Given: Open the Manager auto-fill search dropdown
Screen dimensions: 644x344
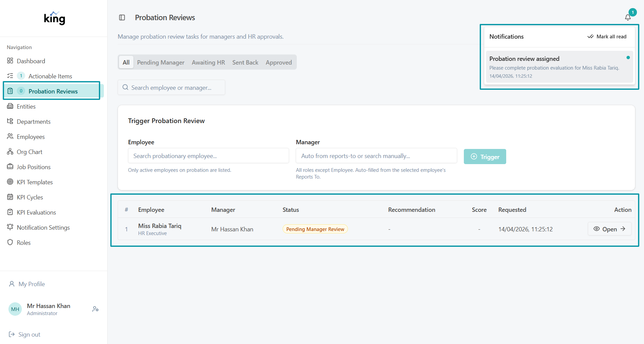Looking at the screenshot, I should click(376, 156).
